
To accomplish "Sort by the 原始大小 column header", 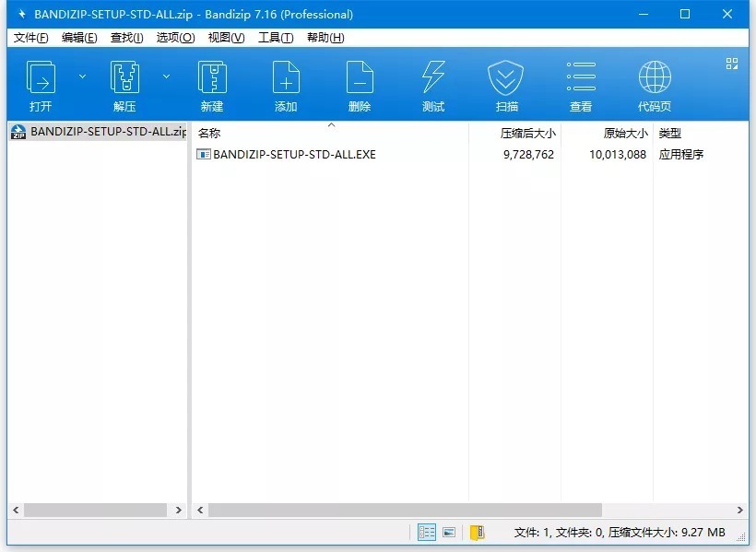I will pyautogui.click(x=607, y=133).
